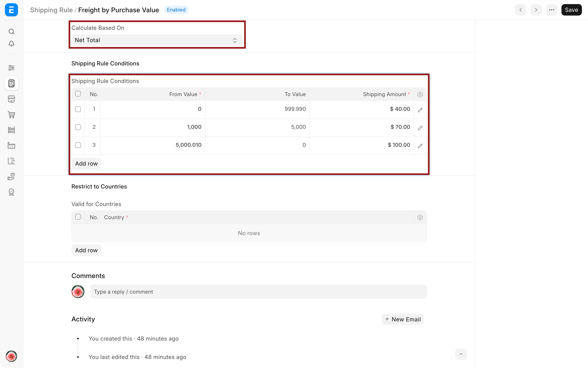Open the search icon in sidebar
This screenshot has height=368, width=588.
[11, 31]
